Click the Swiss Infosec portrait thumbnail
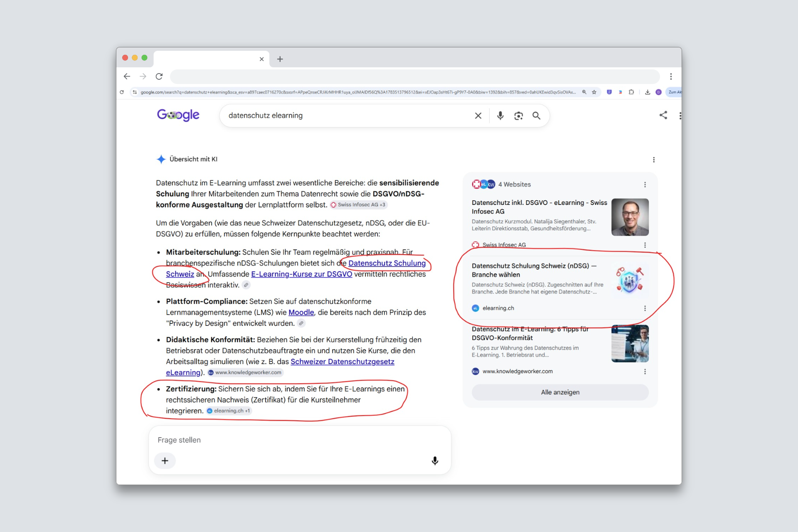Image resolution: width=798 pixels, height=532 pixels. tap(630, 217)
